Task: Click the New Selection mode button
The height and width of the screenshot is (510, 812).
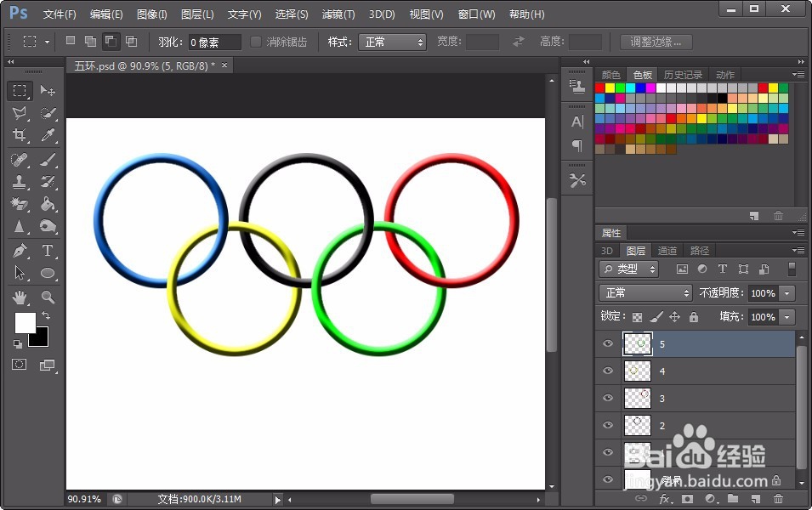Action: (71, 41)
